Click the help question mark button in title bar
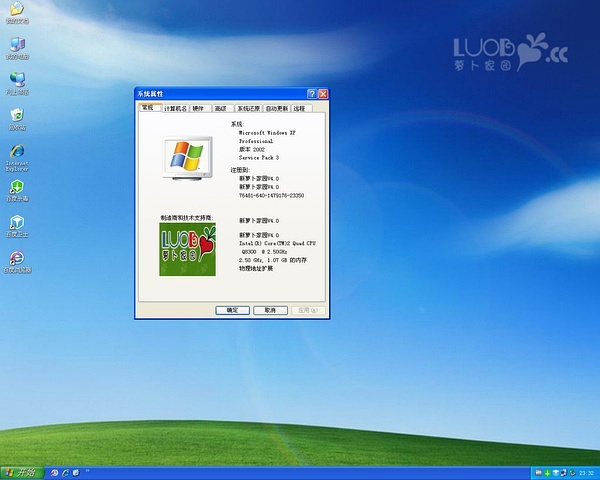 point(312,93)
